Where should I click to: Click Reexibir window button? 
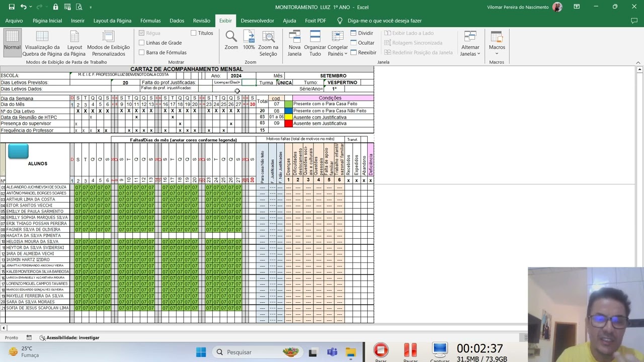pos(363,52)
